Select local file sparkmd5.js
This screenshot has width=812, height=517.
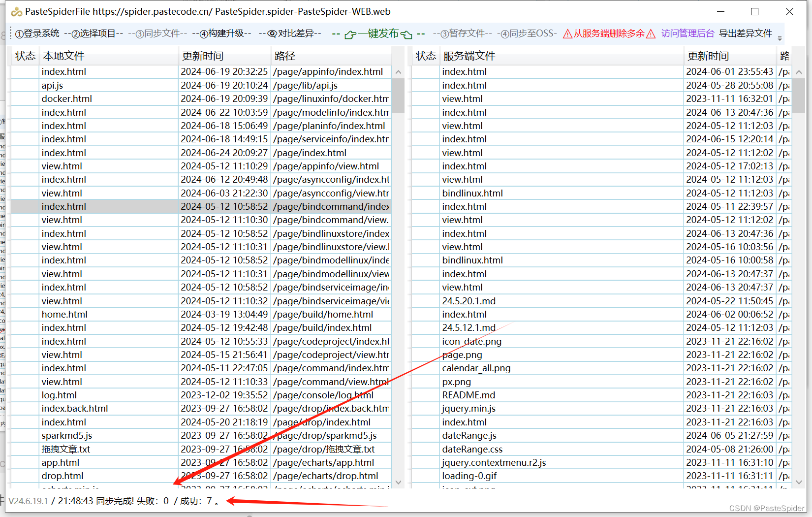click(x=67, y=435)
